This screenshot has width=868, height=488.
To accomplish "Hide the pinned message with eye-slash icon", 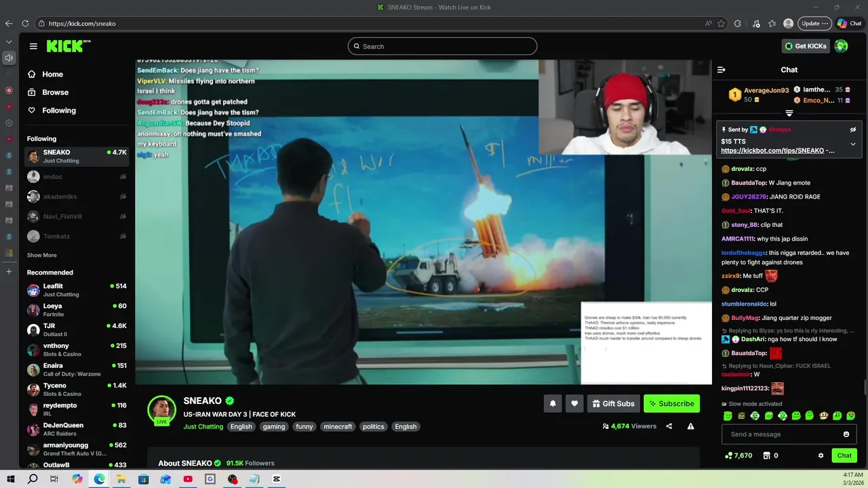I will click(x=853, y=129).
